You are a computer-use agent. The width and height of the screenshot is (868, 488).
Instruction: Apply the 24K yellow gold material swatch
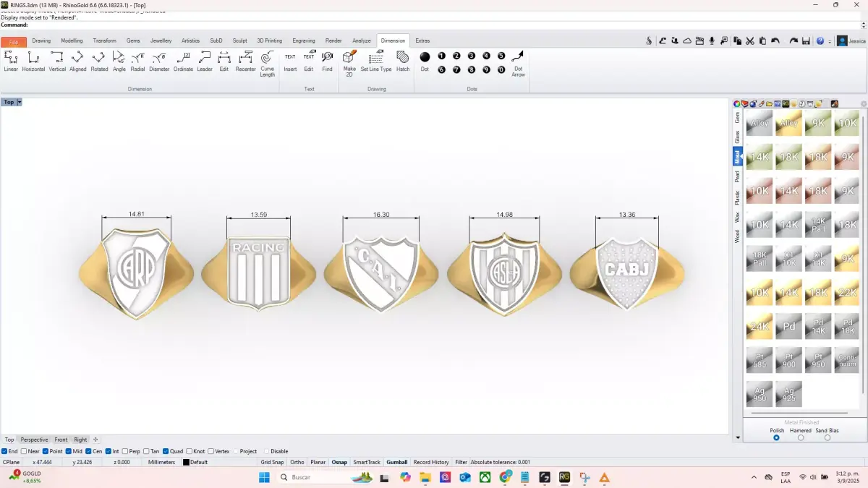[759, 327]
